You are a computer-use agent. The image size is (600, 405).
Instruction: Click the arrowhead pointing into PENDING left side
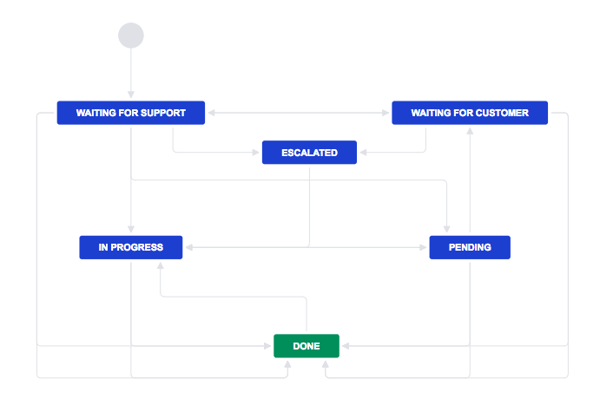pos(424,247)
